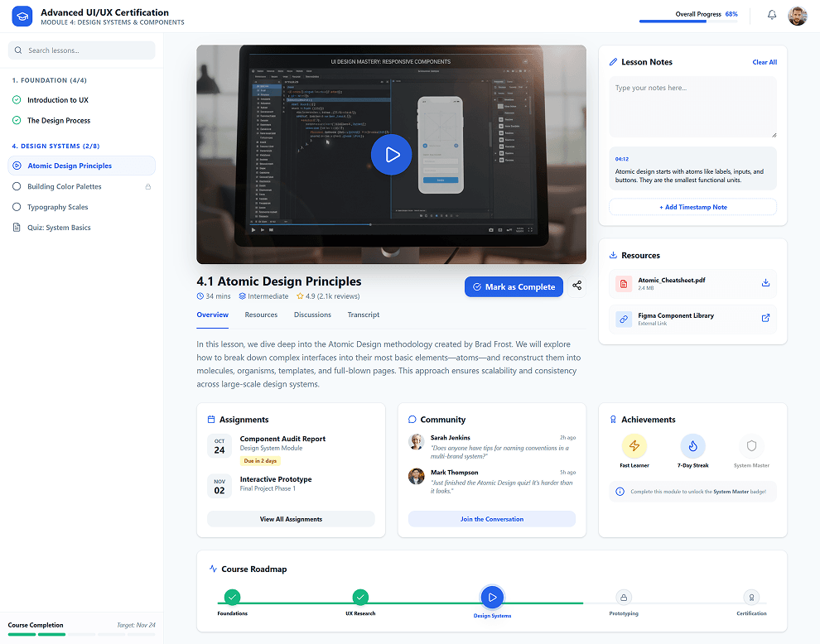This screenshot has height=644, width=820.
Task: Collapse the 4. Design Systems (2/8) section
Action: coord(55,147)
